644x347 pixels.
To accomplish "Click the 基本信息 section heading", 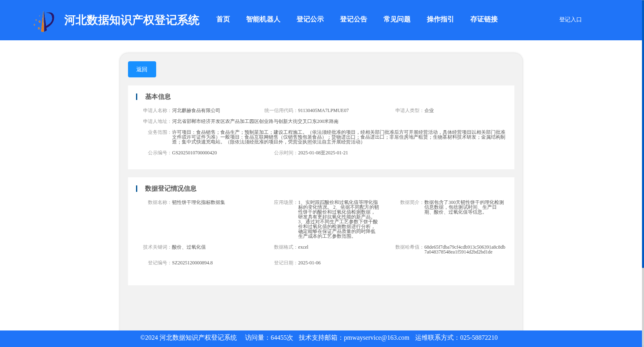I will tap(158, 97).
